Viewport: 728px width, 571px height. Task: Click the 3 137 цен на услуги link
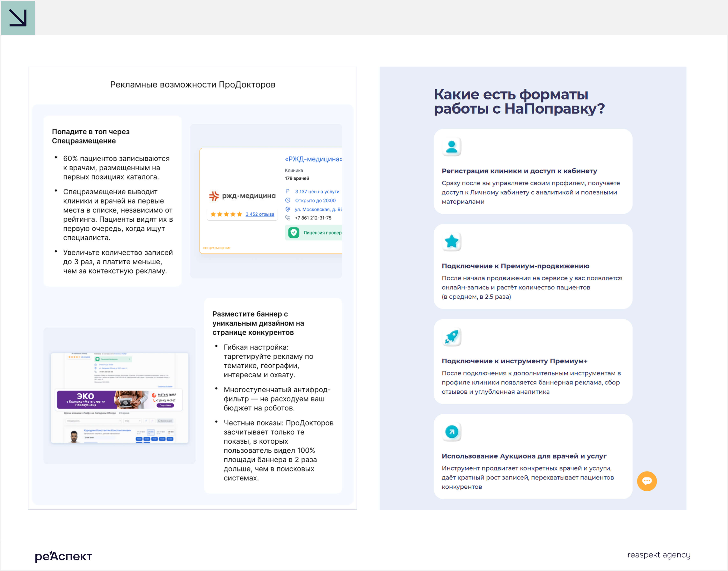pos(317,192)
